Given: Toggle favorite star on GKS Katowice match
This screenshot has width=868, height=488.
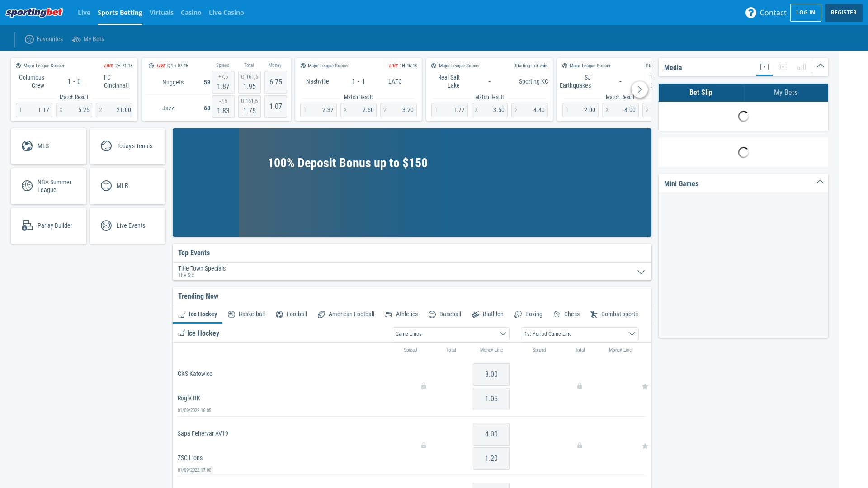Looking at the screenshot, I should coord(645,386).
